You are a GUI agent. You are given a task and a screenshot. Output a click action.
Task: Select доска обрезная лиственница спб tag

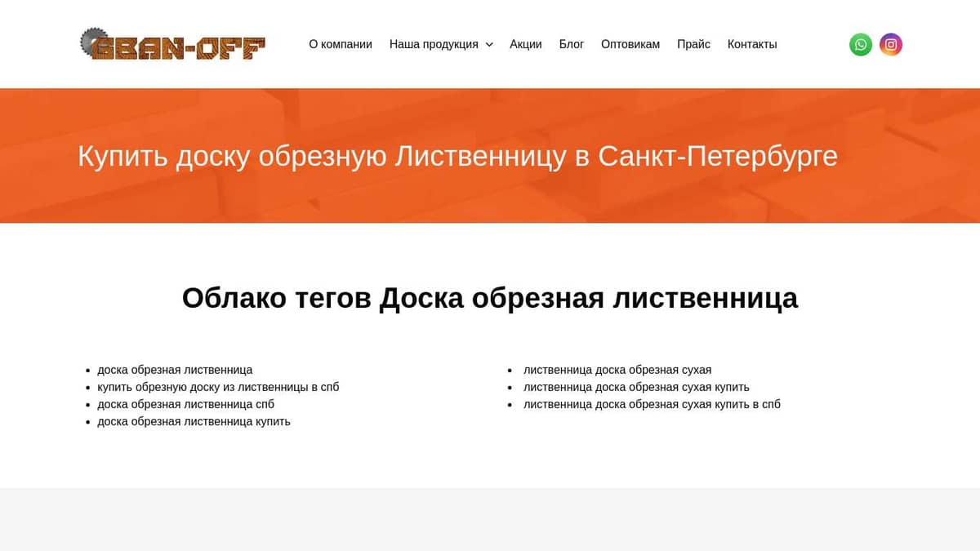185,403
